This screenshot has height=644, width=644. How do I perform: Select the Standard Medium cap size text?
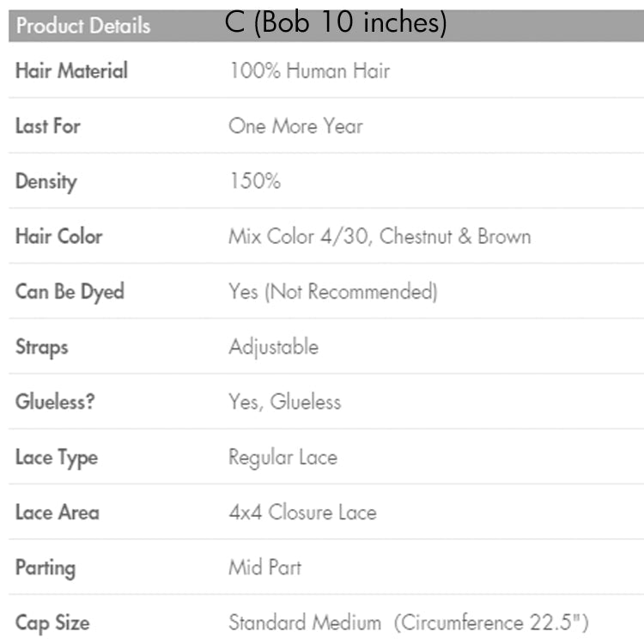305,623
